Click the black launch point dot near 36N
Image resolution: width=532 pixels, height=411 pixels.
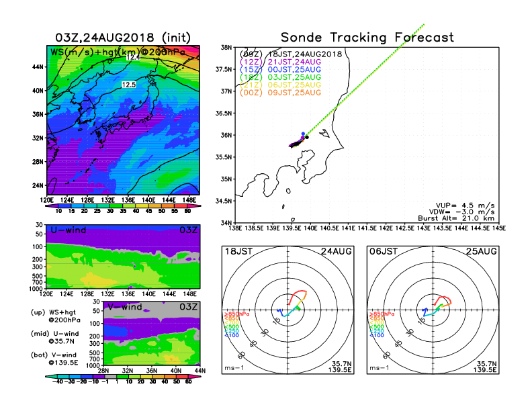[307, 138]
